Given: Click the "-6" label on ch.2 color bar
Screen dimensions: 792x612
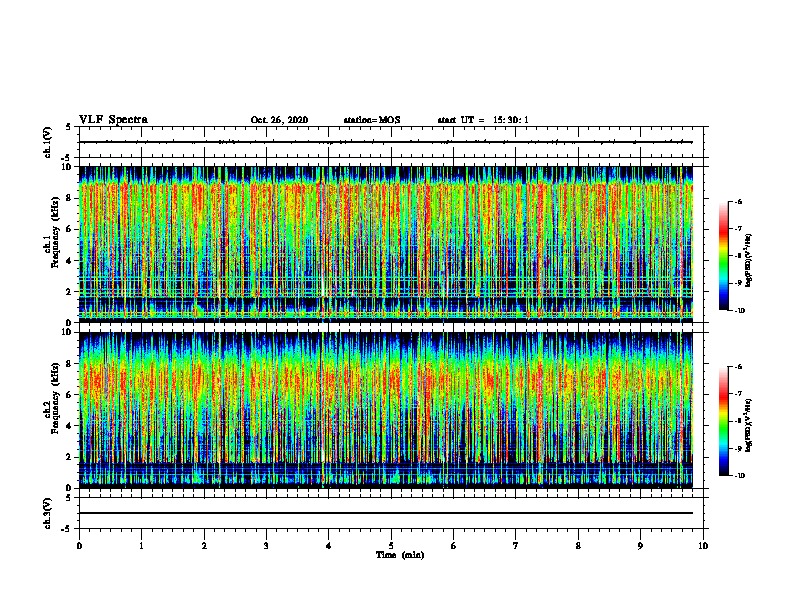Looking at the screenshot, I should point(738,367).
